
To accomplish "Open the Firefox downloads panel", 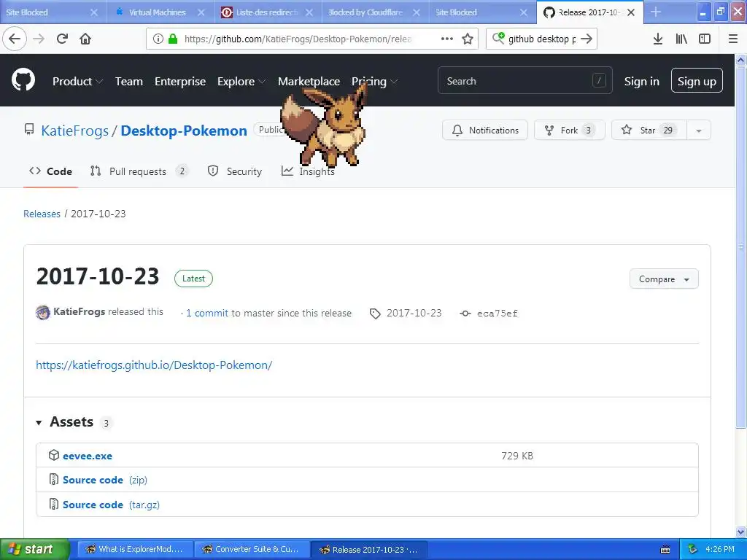I will (658, 39).
